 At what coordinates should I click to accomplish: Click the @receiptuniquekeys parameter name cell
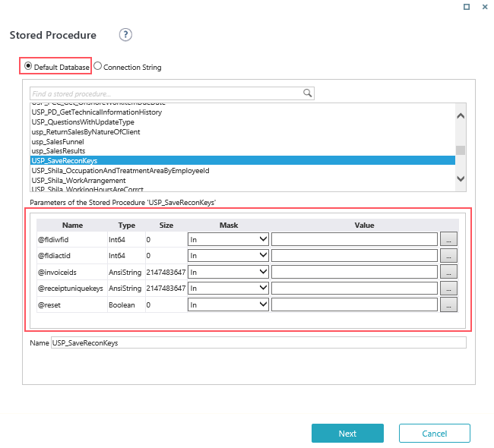click(x=72, y=289)
